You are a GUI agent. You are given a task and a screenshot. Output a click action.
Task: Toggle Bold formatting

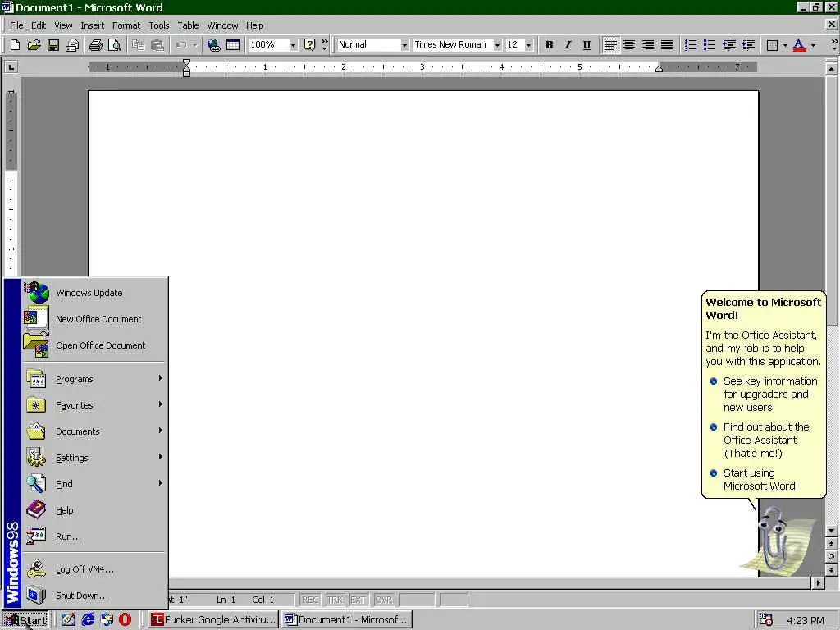[x=549, y=45]
